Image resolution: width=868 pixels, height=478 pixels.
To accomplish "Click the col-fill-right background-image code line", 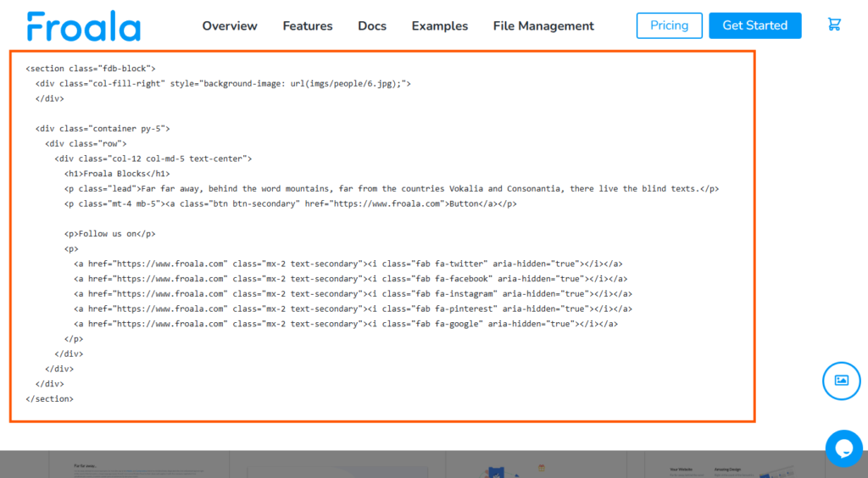I will coord(223,84).
